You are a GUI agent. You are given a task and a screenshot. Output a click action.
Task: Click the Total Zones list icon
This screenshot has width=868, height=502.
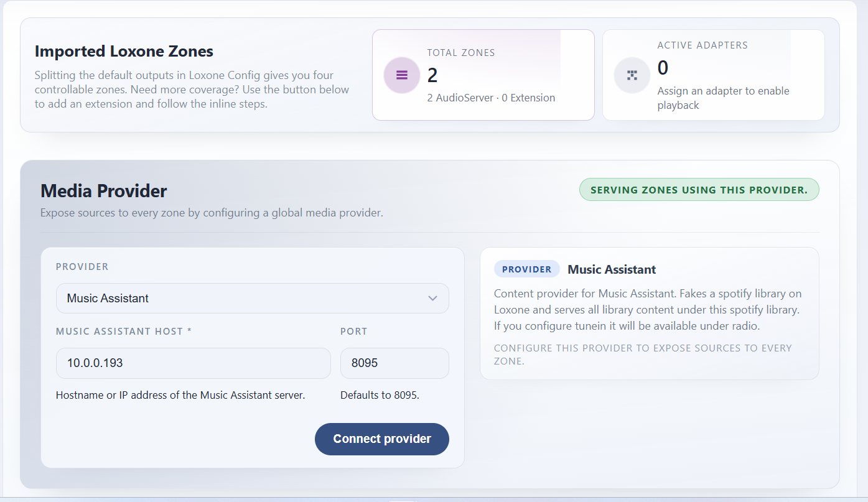[401, 75]
